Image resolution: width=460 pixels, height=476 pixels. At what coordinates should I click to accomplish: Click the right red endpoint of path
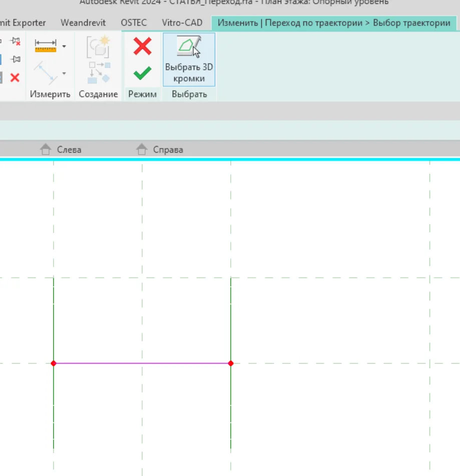tap(230, 363)
